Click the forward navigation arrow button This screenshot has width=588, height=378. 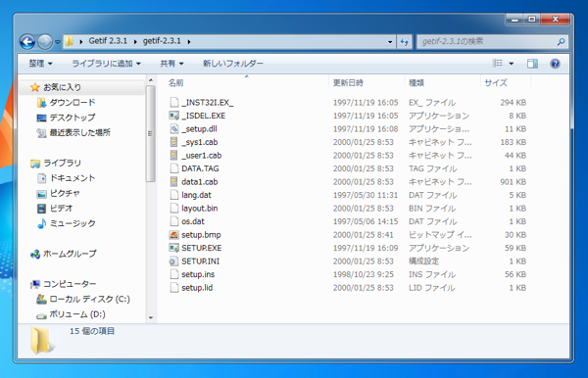[45, 41]
